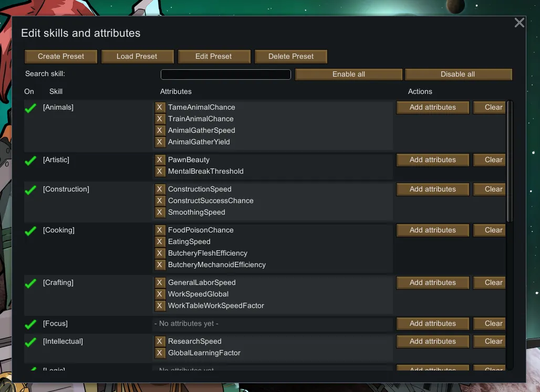Click Edit Preset in the preset bar

click(x=213, y=56)
